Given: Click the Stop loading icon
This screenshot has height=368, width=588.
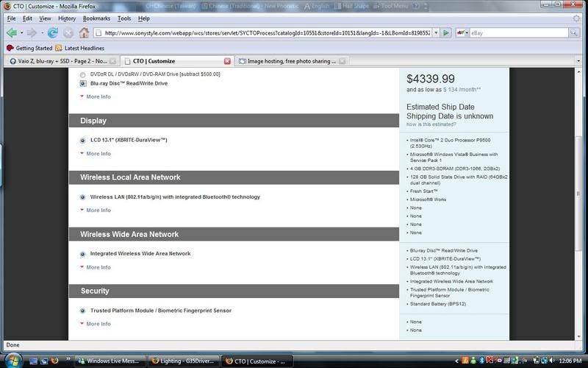Looking at the screenshot, I should pyautogui.click(x=68, y=33).
